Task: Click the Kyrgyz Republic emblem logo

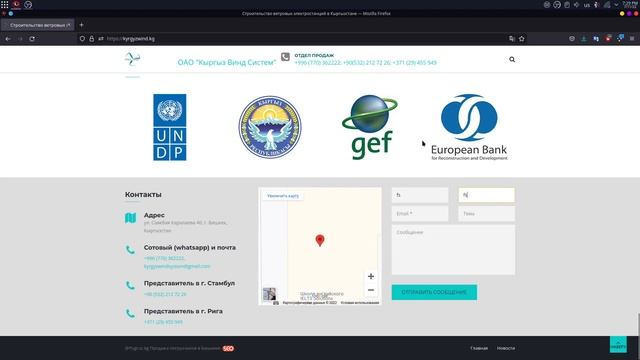Action: [x=270, y=127]
